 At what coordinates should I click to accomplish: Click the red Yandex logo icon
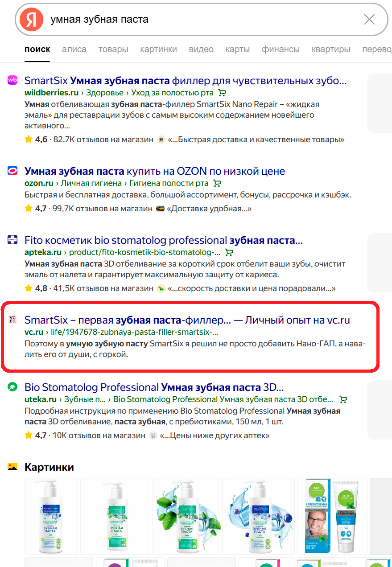[x=31, y=20]
